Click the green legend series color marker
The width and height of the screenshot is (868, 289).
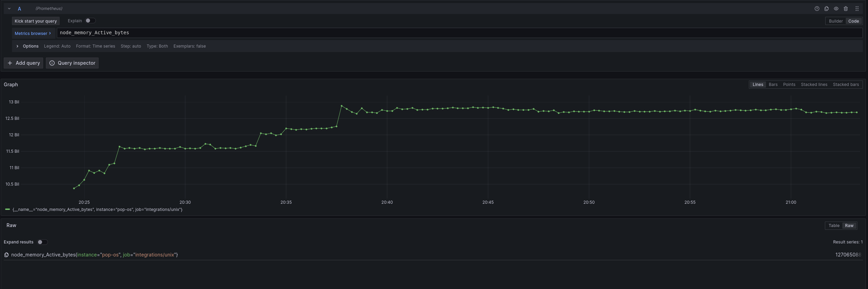(8, 209)
